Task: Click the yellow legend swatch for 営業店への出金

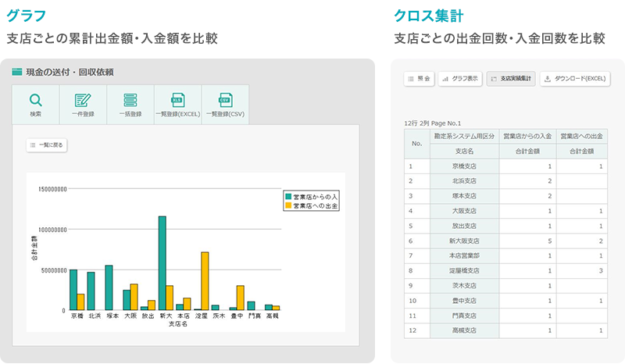Action: 288,205
